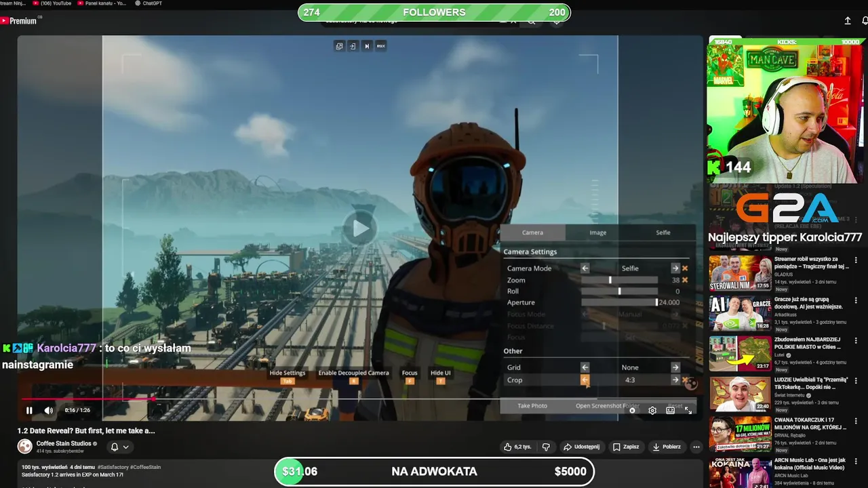Enter fullscreen with the expand icon
This screenshot has height=488, width=868.
pos(688,410)
